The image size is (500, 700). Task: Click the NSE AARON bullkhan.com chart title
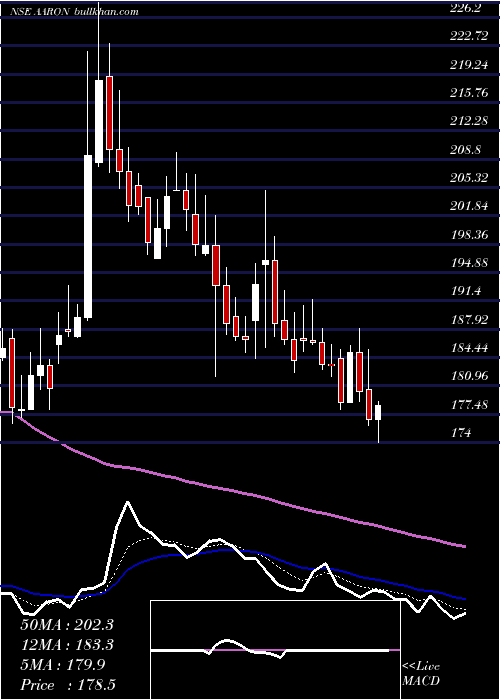[x=74, y=12]
